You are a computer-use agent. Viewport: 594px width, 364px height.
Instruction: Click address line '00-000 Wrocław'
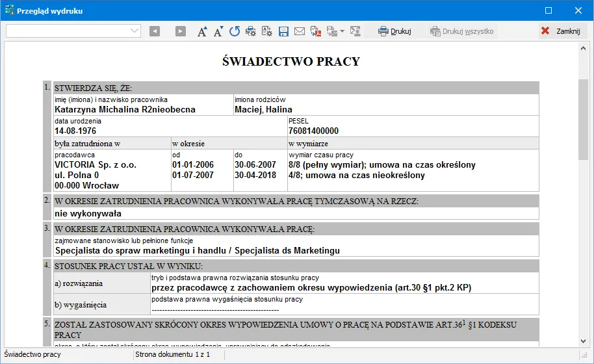[x=86, y=186]
